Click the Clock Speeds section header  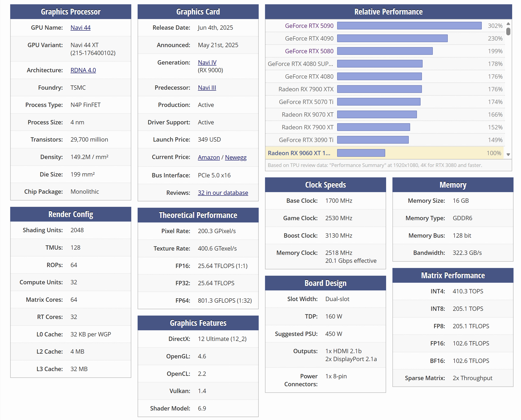click(x=325, y=185)
